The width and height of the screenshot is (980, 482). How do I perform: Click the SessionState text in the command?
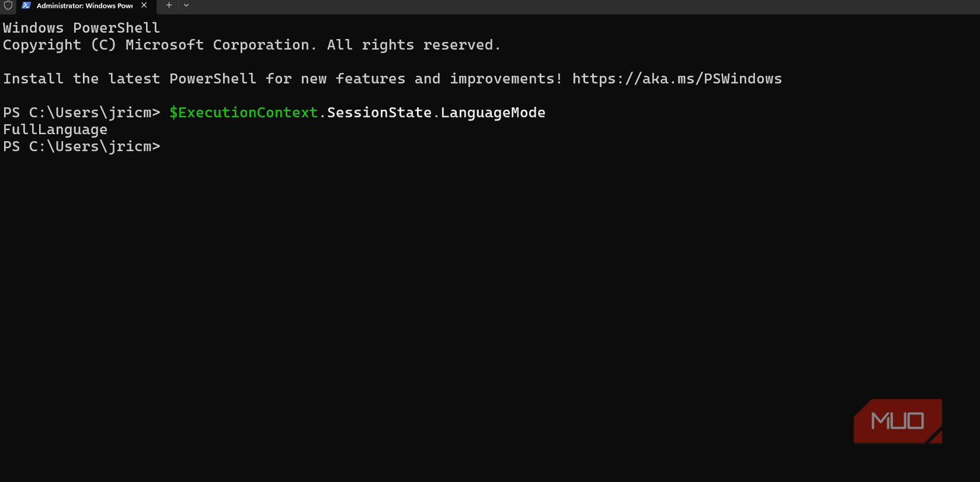click(380, 113)
